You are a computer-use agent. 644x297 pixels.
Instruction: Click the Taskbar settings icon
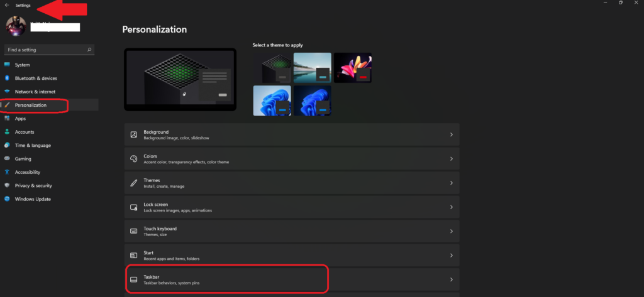point(133,280)
